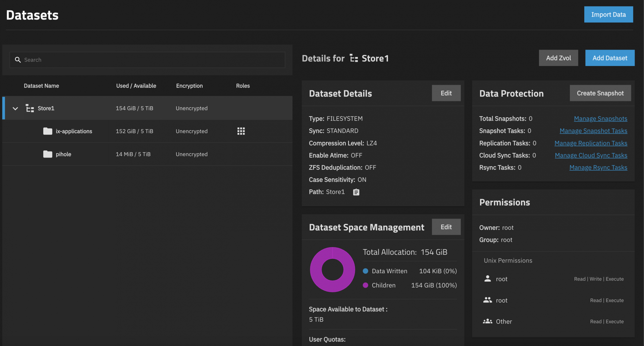
Task: Collapse the Store1 dataset tree
Action: tap(15, 108)
